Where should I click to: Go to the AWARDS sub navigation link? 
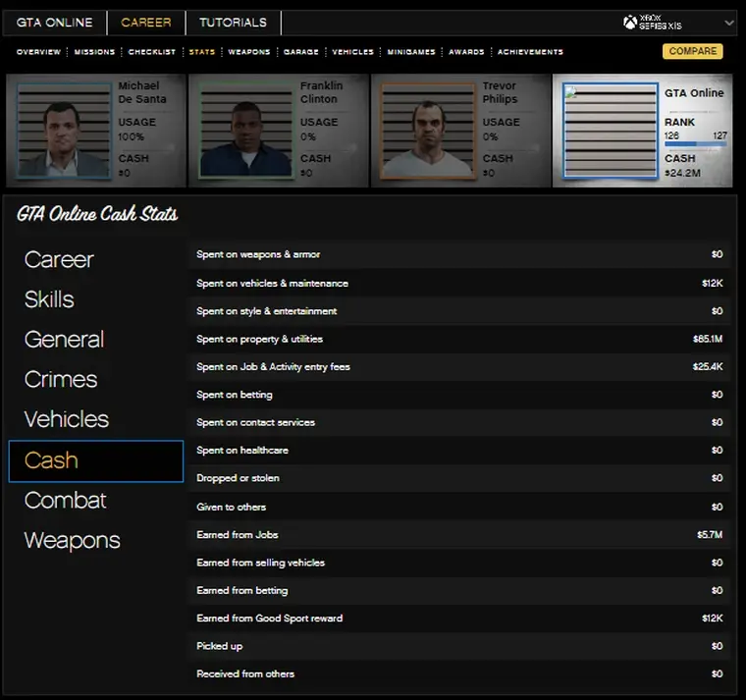coord(466,52)
